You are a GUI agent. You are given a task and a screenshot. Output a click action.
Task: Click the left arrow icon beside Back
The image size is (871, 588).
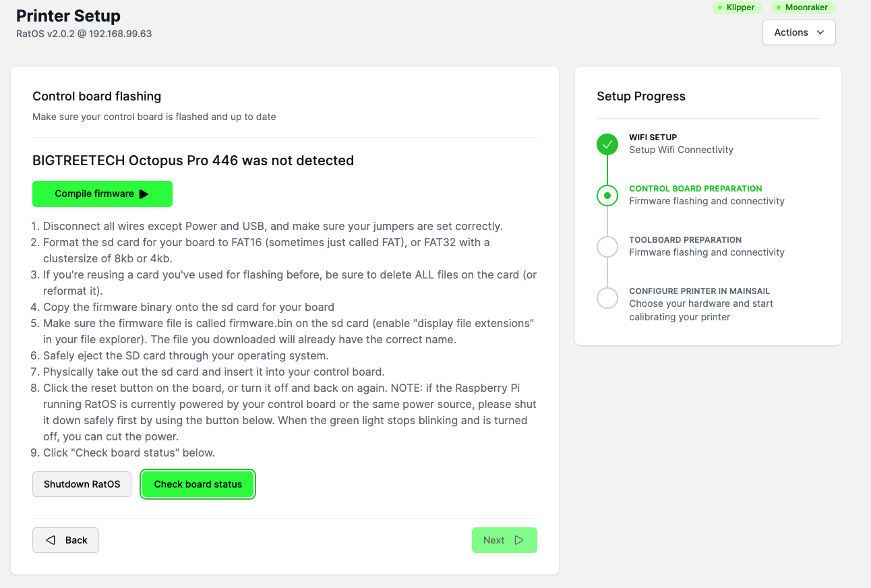coord(51,540)
